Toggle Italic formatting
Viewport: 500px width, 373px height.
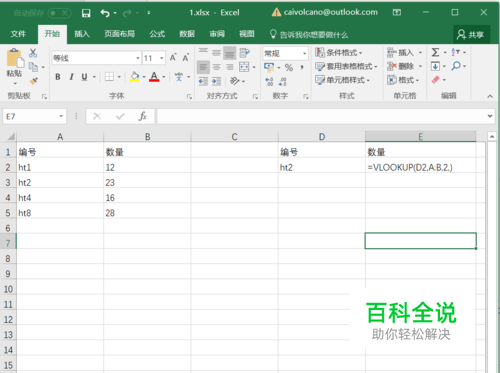click(x=71, y=77)
